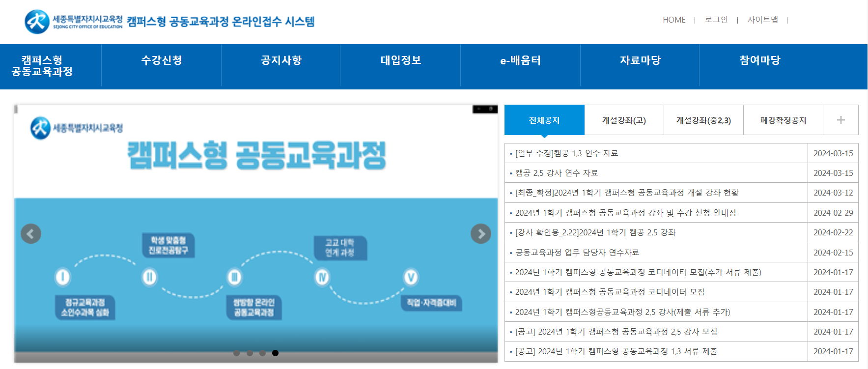Open the 캠퍼스형 공동교육과정 menu
The image size is (868, 369).
coord(42,66)
